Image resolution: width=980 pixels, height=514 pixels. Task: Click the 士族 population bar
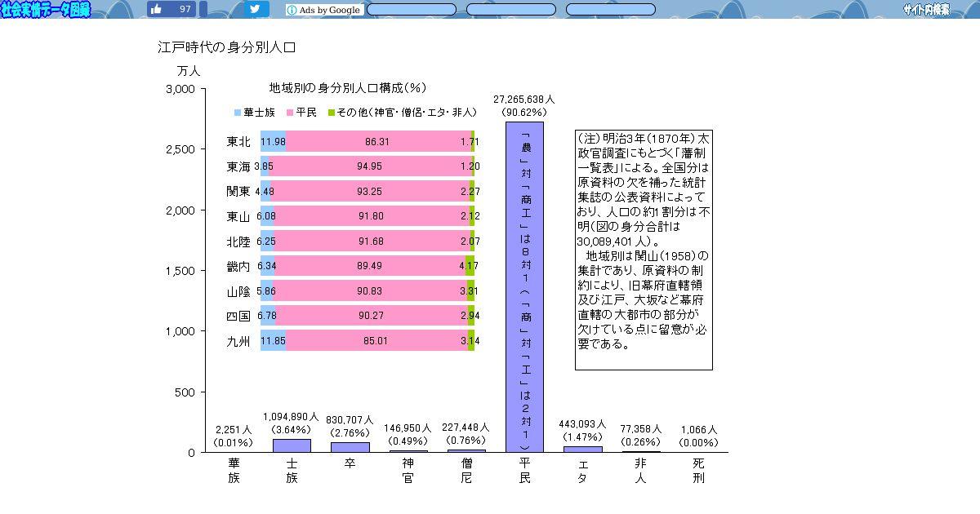pyautogui.click(x=292, y=445)
